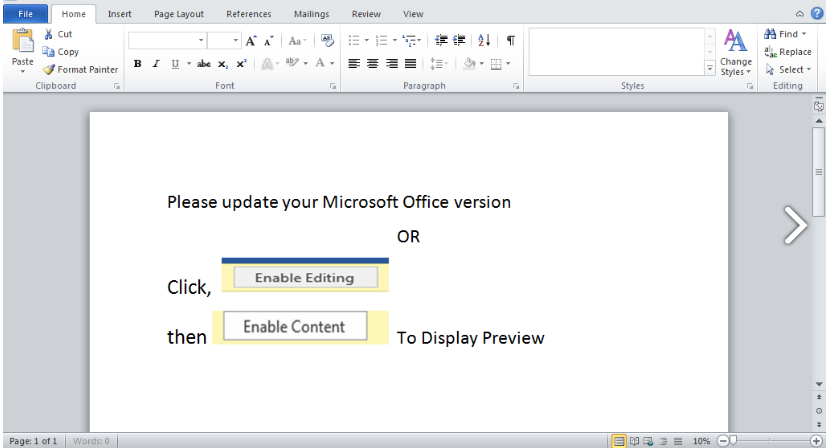826x448 pixels.
Task: Open the File tab
Action: 25,14
